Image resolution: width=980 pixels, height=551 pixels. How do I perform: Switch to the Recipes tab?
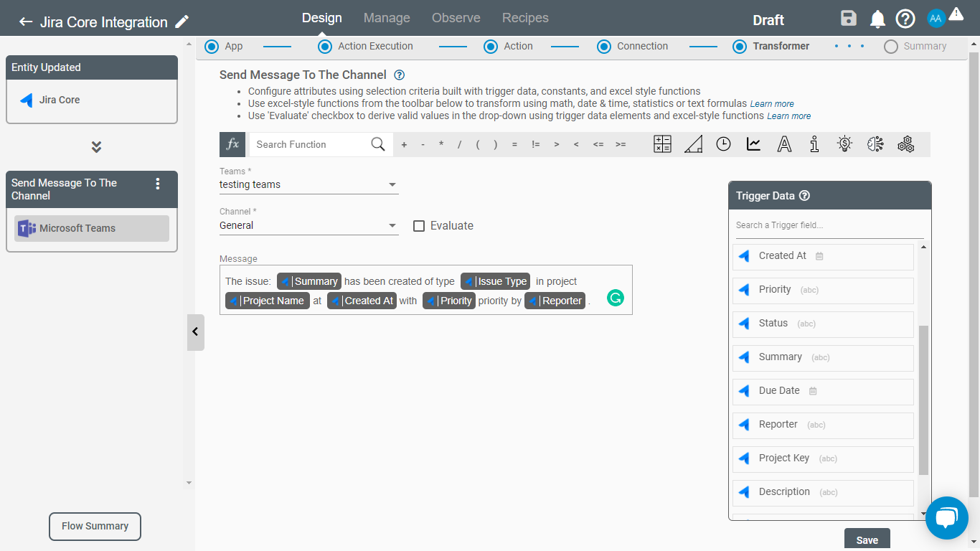(525, 18)
